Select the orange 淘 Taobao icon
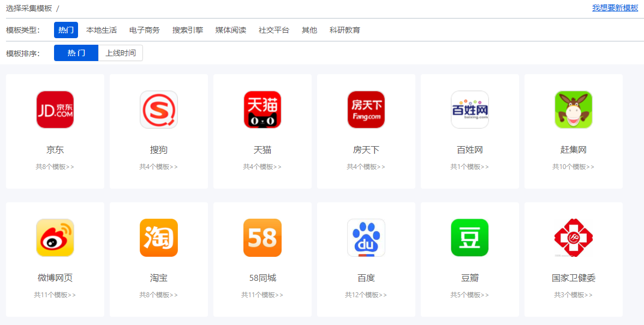Screen dimensions: 644x325 pos(158,238)
